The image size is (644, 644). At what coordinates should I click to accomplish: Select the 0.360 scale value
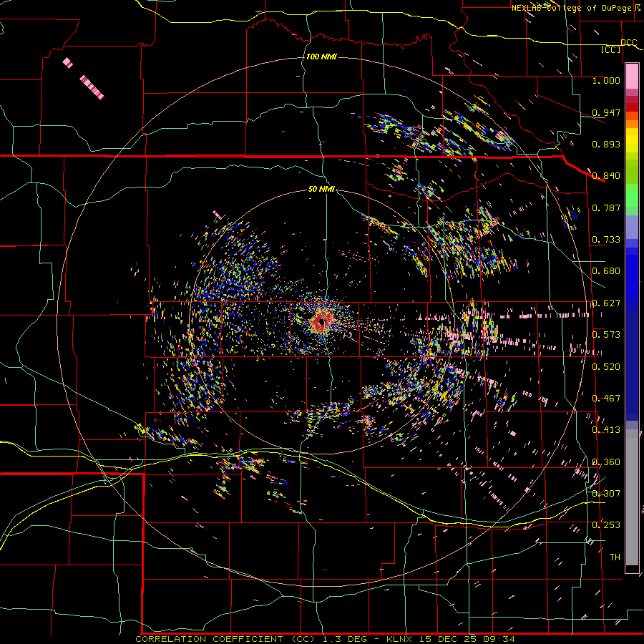point(606,462)
